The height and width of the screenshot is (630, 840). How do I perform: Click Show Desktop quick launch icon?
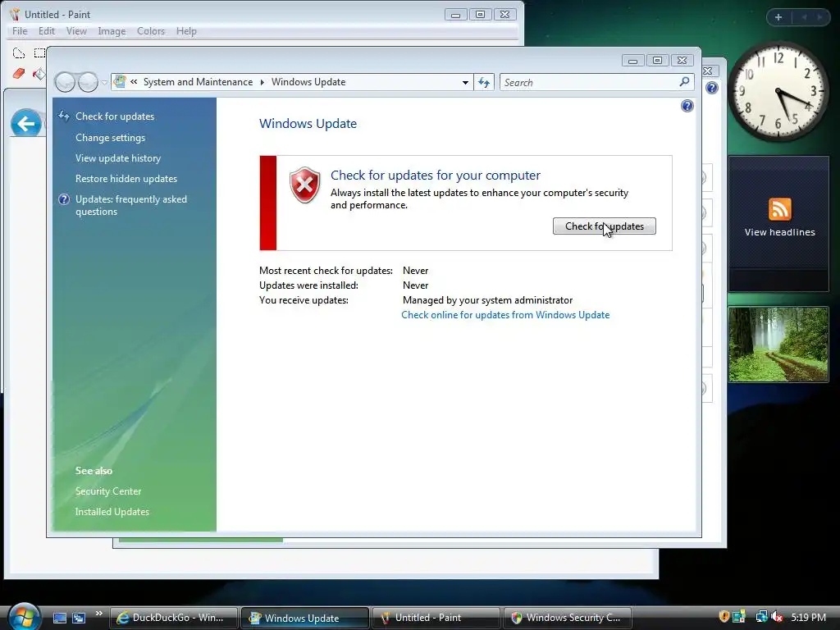coord(59,618)
